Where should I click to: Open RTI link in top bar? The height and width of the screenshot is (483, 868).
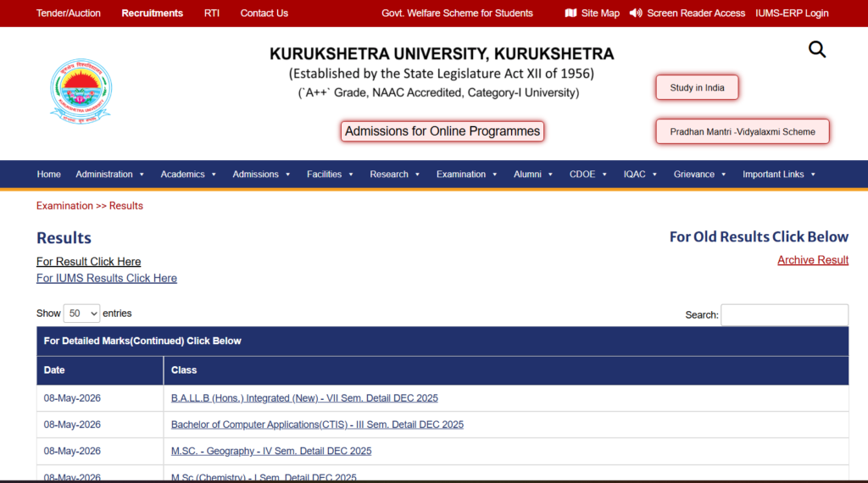(212, 13)
